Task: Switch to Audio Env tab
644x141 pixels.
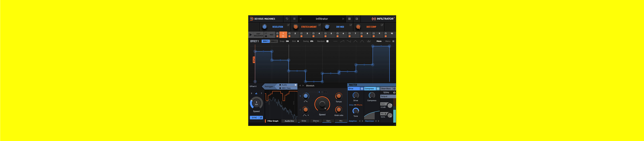Action: tap(289, 121)
